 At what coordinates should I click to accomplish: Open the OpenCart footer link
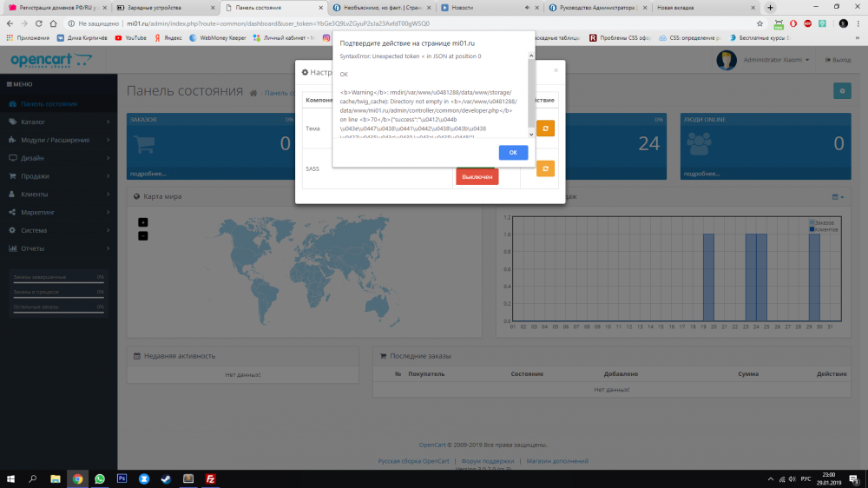point(431,445)
